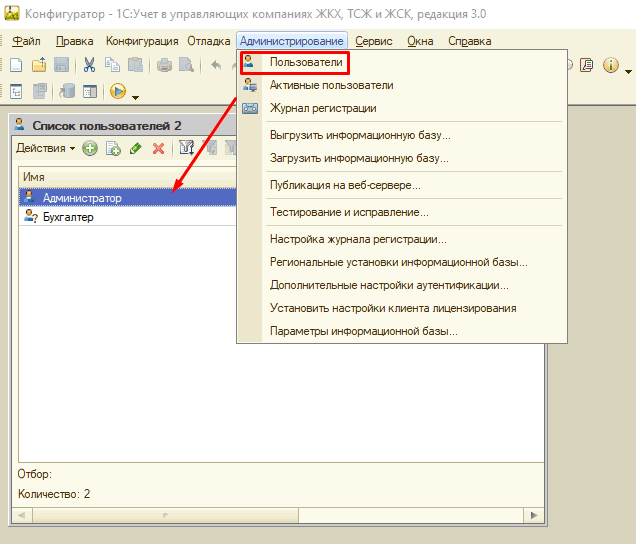
Task: Click the green pencil Edit user icon
Action: (x=135, y=148)
